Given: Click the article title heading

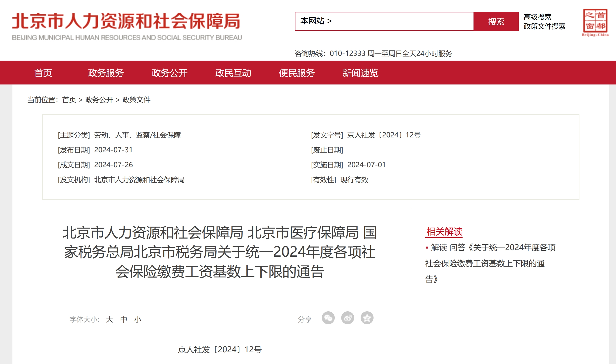Looking at the screenshot, I should pos(220,252).
